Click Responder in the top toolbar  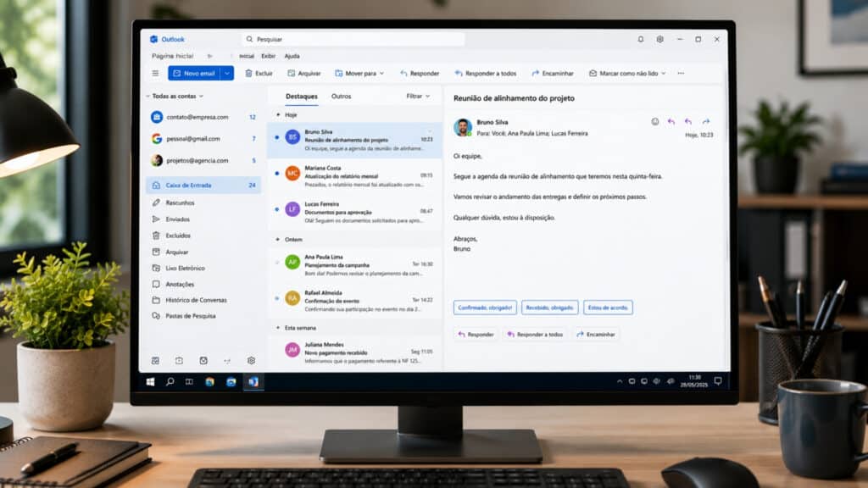pyautogui.click(x=420, y=73)
